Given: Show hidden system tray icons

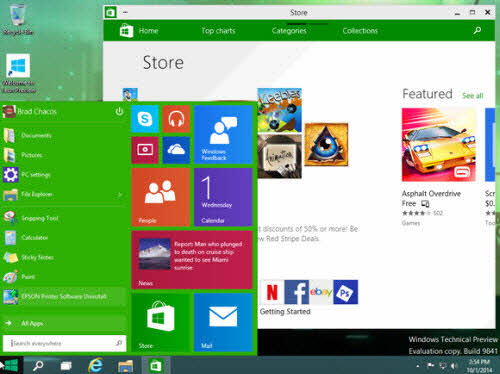Looking at the screenshot, I should (418, 366).
